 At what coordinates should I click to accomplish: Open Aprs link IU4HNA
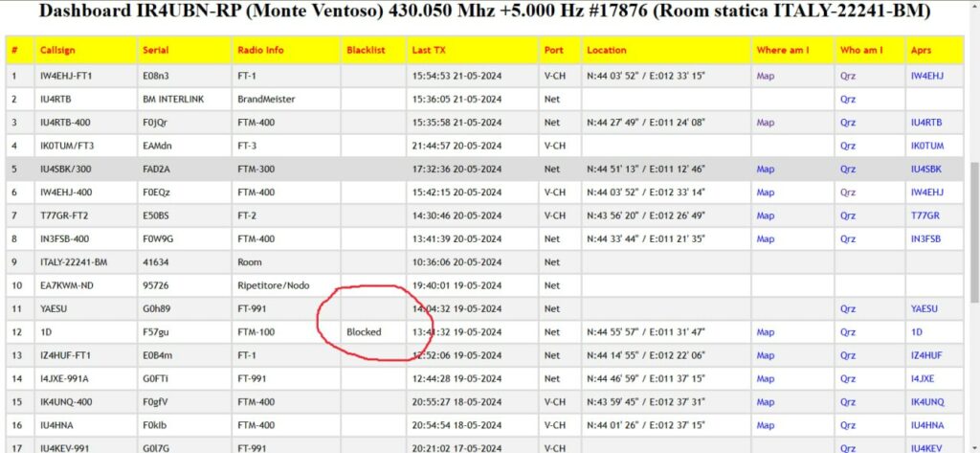[x=927, y=425]
